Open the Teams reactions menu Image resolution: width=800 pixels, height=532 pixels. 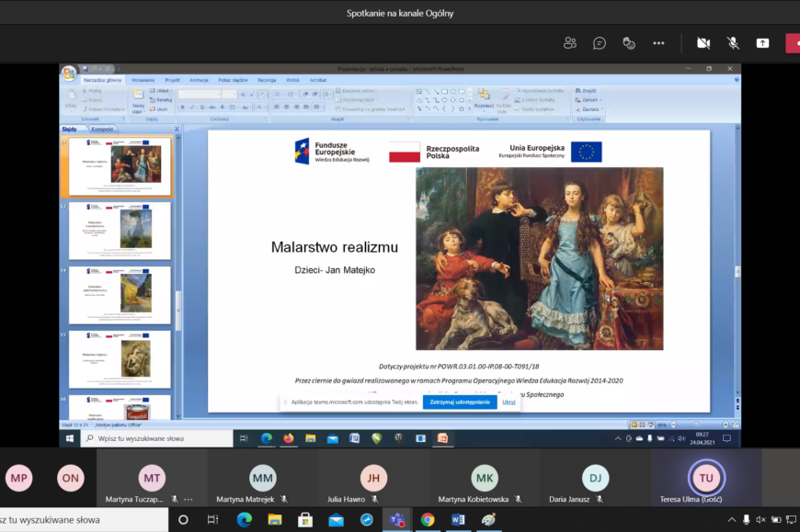click(629, 43)
